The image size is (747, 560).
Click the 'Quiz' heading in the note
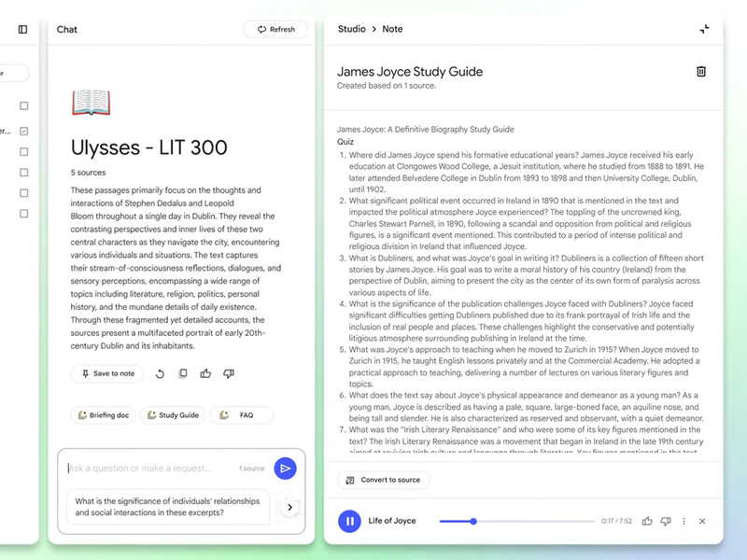[345, 142]
